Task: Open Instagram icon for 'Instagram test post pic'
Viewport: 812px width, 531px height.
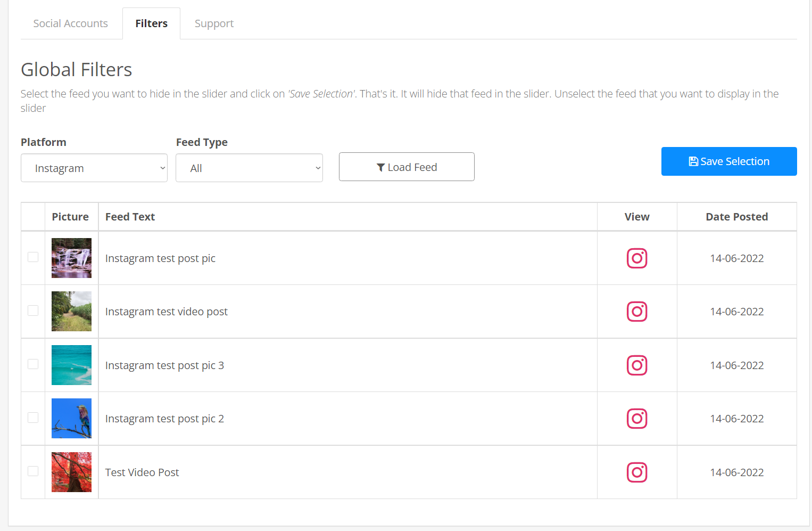Action: coord(636,258)
